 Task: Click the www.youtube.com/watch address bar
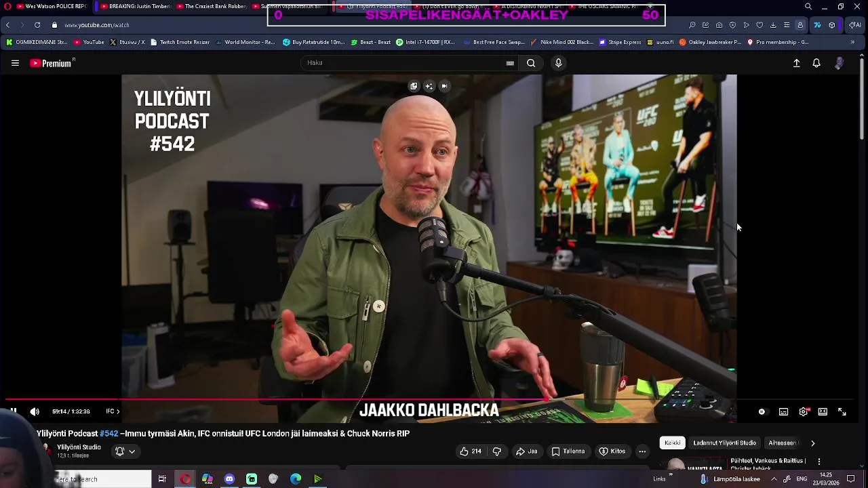[97, 25]
